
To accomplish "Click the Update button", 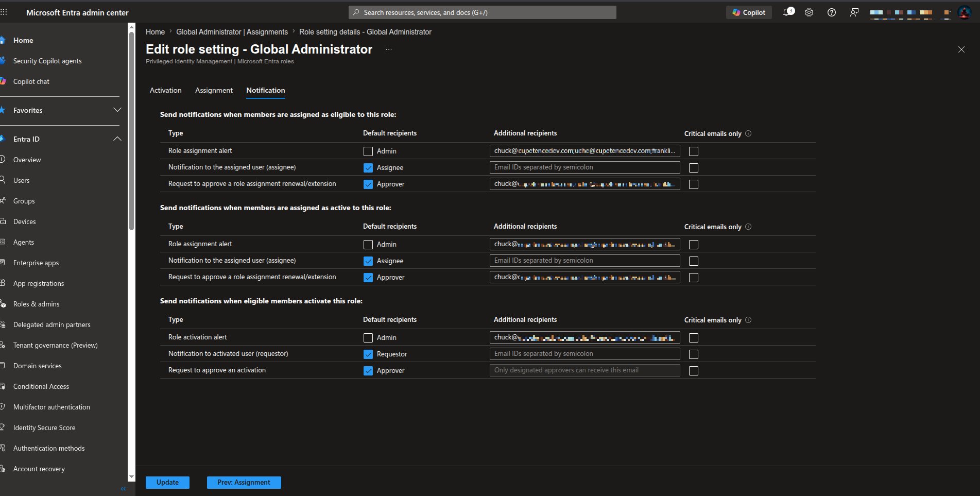I will point(167,483).
